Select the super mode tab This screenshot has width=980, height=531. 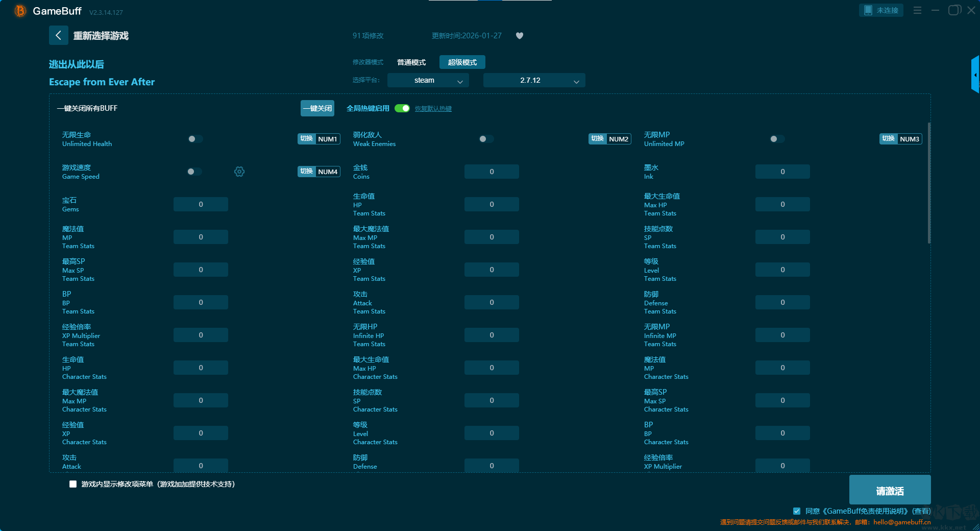point(462,62)
